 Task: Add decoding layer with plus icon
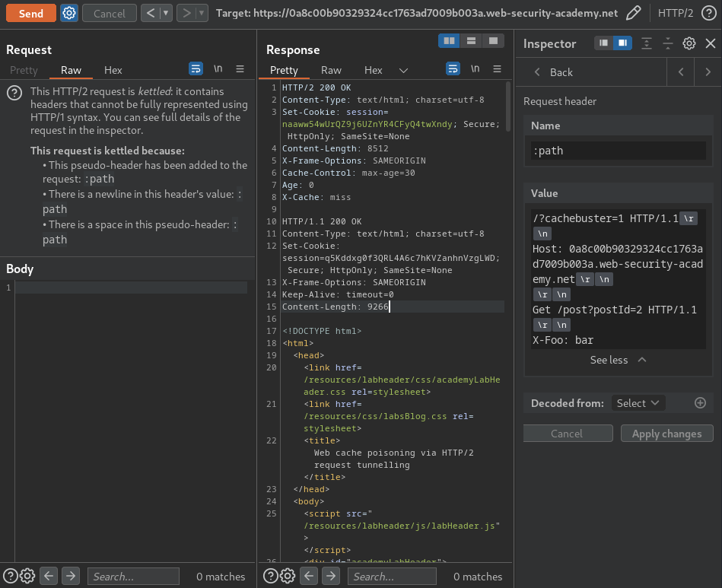pos(700,403)
